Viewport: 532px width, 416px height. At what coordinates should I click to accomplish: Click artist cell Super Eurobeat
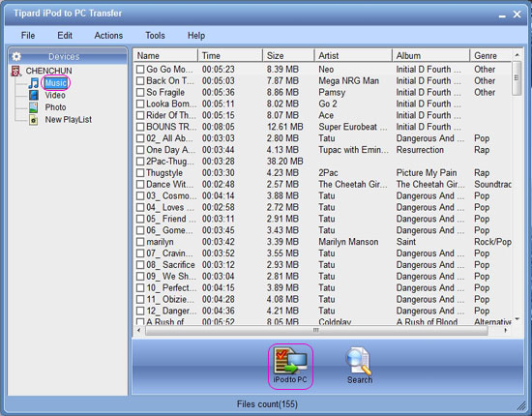(x=352, y=127)
